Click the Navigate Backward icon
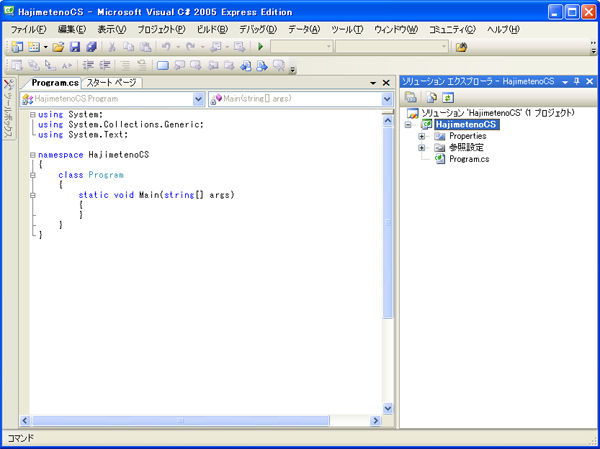The image size is (600, 449). coord(216,47)
